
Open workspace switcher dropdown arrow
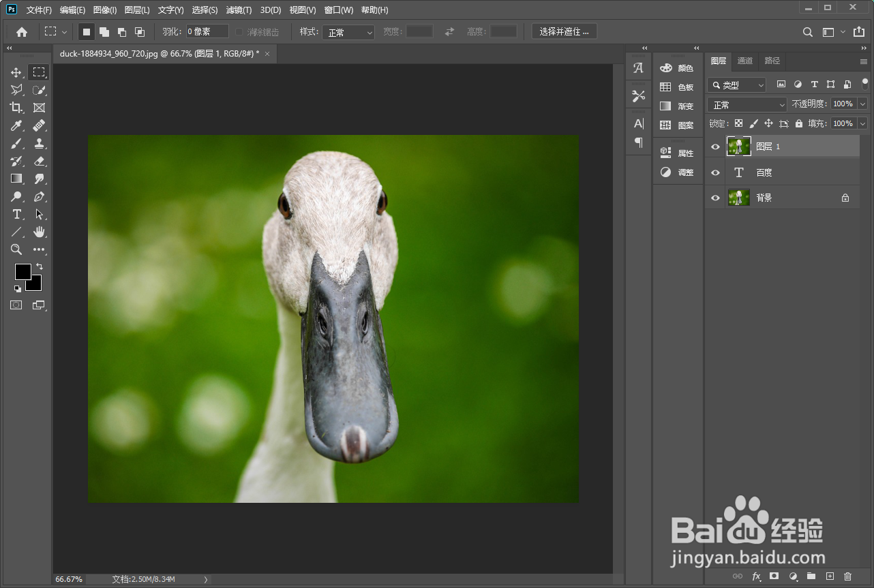pyautogui.click(x=843, y=32)
